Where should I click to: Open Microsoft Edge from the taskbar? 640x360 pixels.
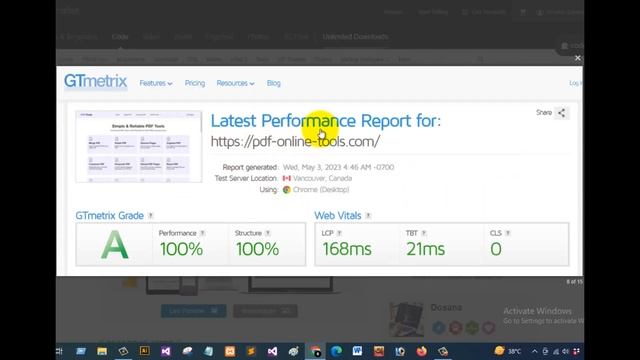[x=336, y=351]
